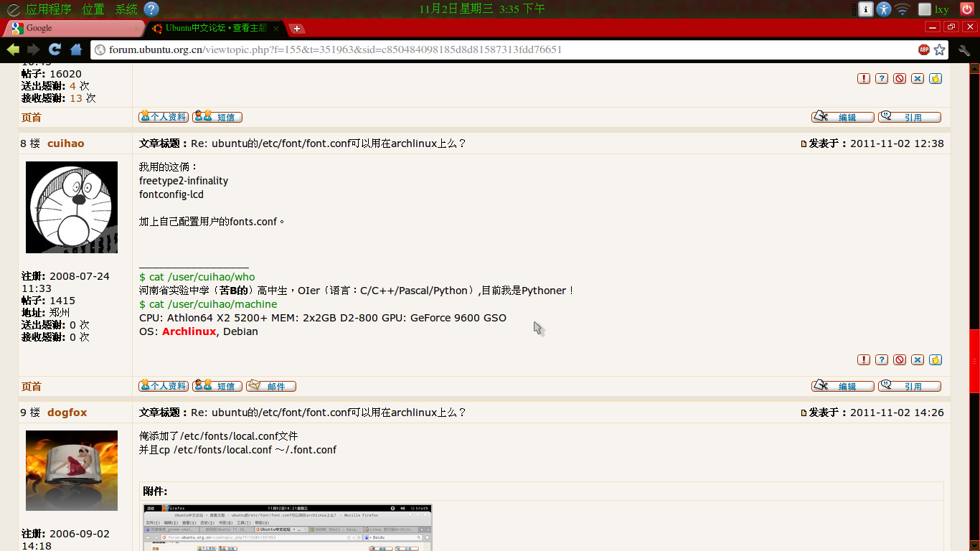This screenshot has height=551, width=980.
Task: Click question-mark icon on the post above cuihao's
Action: (882, 79)
